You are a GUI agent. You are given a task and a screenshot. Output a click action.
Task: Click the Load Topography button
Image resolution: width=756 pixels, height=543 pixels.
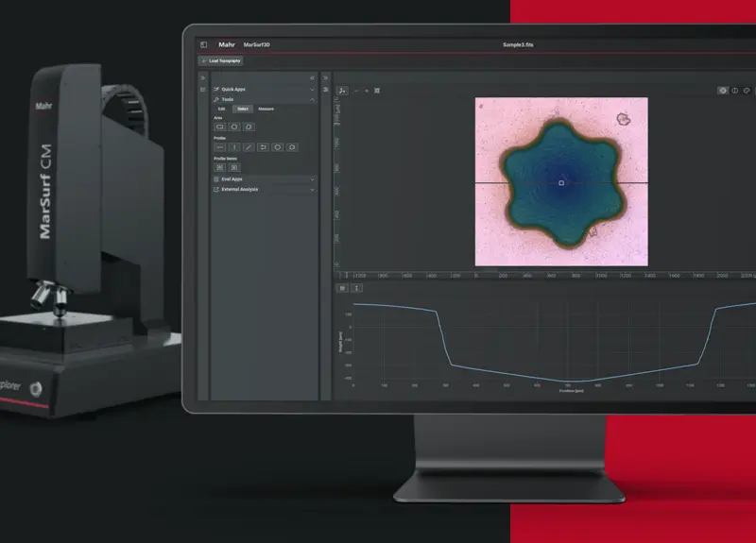tap(221, 60)
